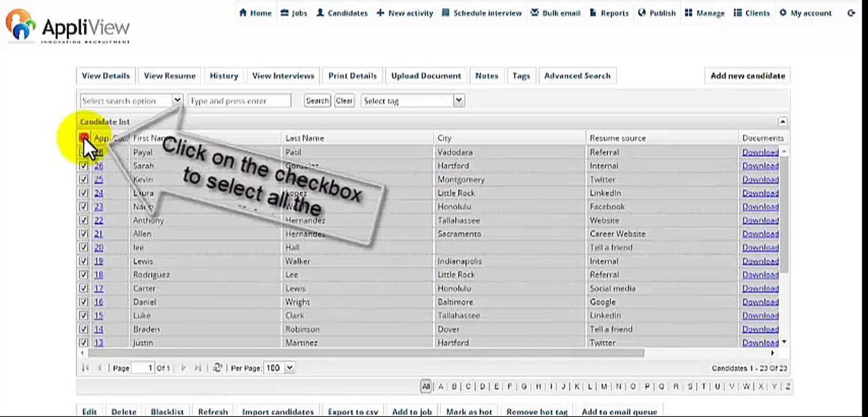The height and width of the screenshot is (417, 868).
Task: Open Publish menu item
Action: (657, 13)
